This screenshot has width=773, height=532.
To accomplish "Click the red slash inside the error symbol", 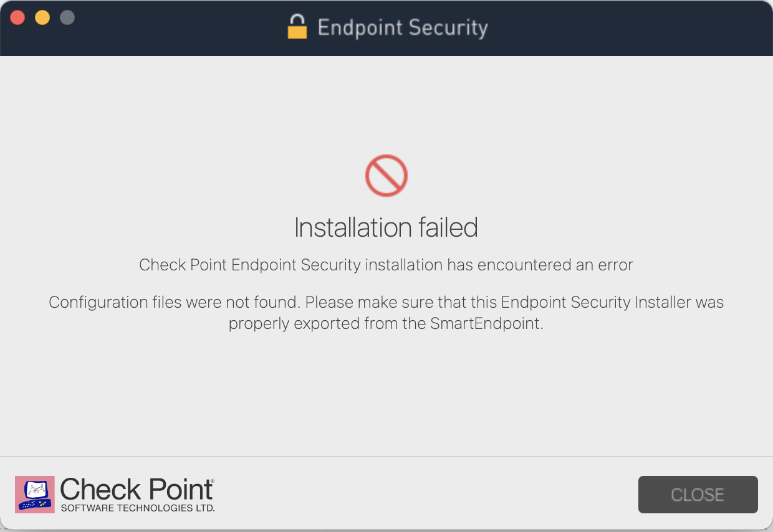I will (x=386, y=175).
